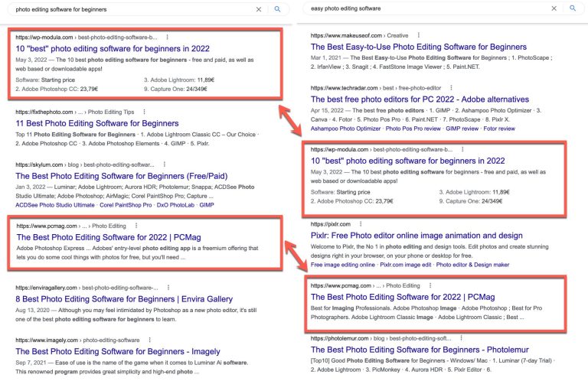Open "The Best Easy-to-Use Photo Editing Software" result
This screenshot has width=588, height=381.
tap(418, 47)
